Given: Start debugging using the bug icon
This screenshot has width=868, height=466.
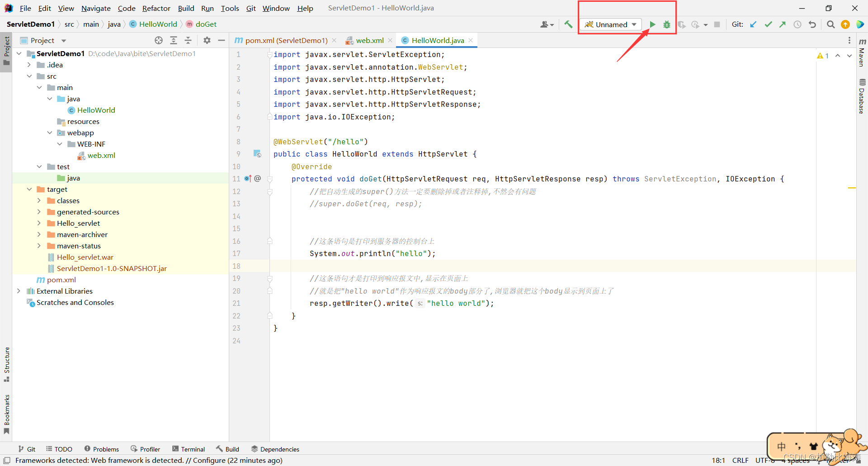Looking at the screenshot, I should click(667, 24).
